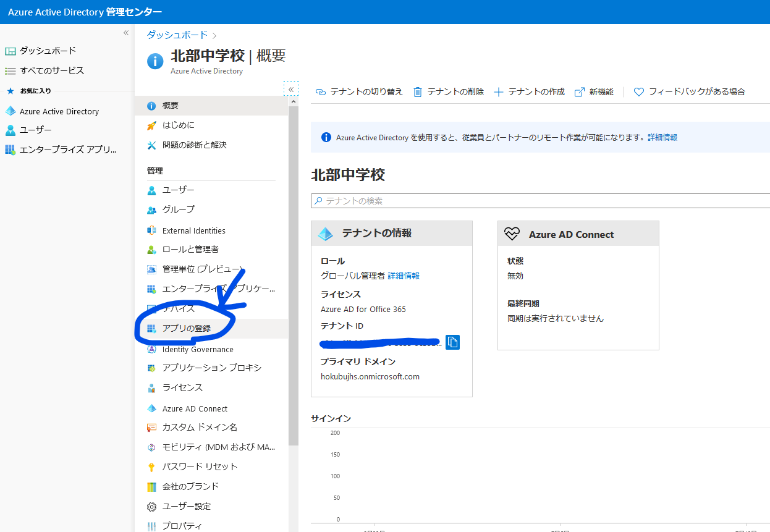This screenshot has height=532, width=770.
Task: Click the アプリケーション プロキシ icon
Action: click(x=151, y=368)
